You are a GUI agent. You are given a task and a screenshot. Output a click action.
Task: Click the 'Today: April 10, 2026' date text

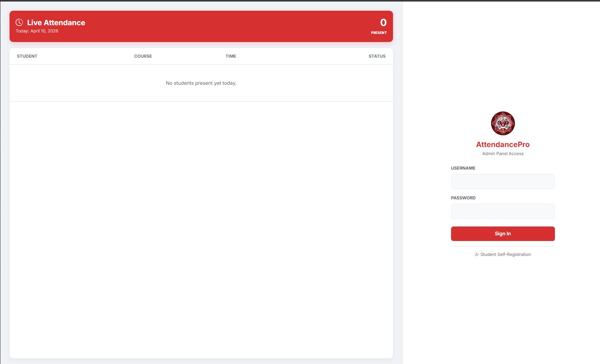[37, 31]
